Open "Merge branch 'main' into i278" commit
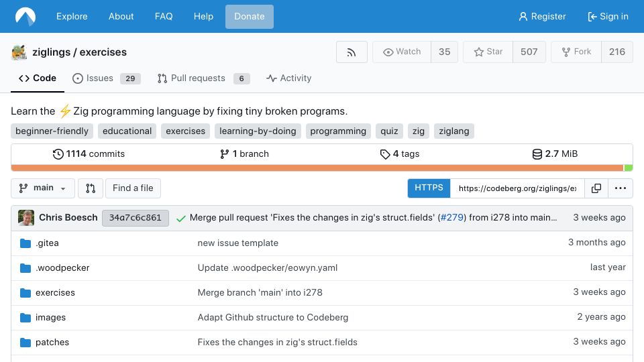The height and width of the screenshot is (362, 644). 260,293
